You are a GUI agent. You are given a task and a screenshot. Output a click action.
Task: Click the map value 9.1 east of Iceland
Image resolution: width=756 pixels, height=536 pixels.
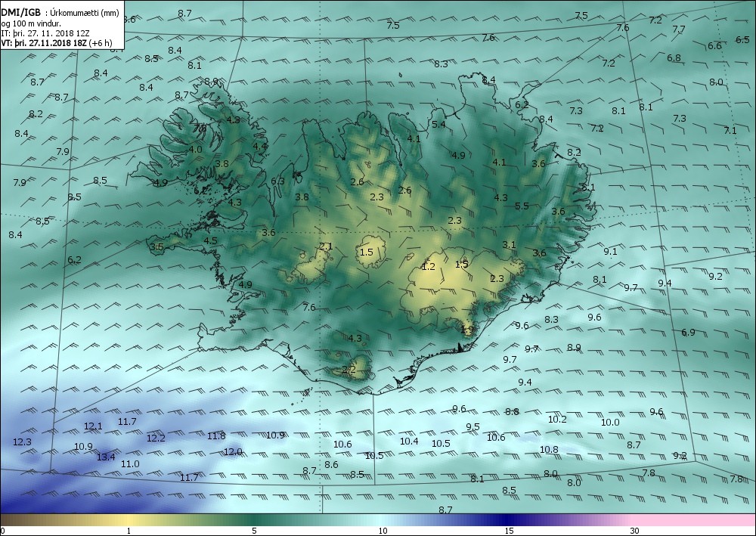610,252
